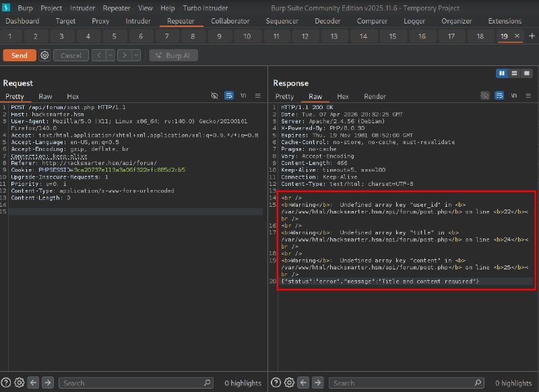Click the Request search magnifier icon
The width and height of the screenshot is (539, 392).
(x=207, y=383)
